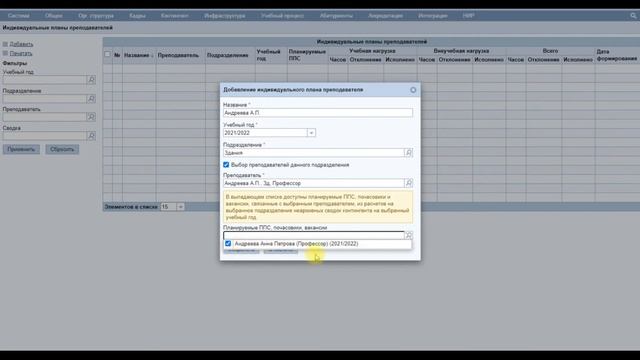Open the Кадры menu
Screen dimensions: 640x360
137,16
